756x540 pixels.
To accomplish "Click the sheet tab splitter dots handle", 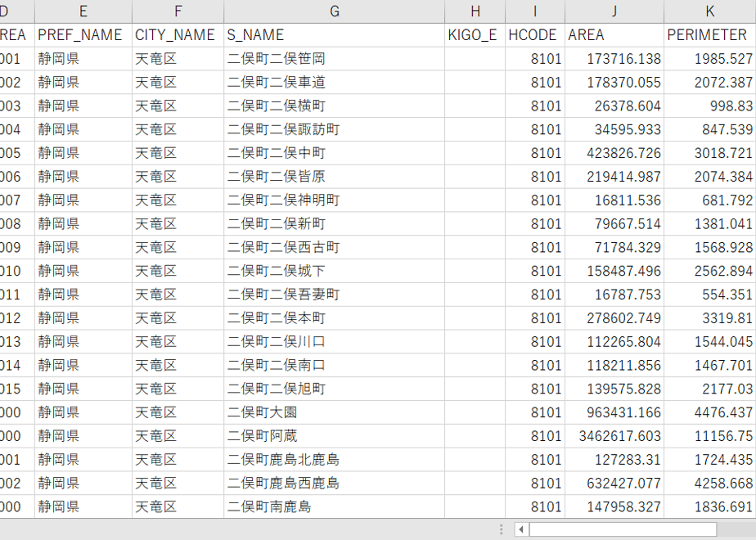I will 501,529.
